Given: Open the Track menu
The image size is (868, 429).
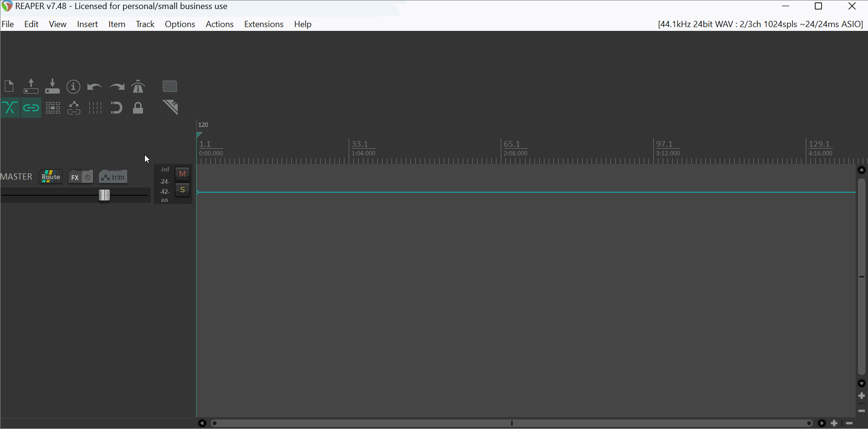Looking at the screenshot, I should click(145, 24).
